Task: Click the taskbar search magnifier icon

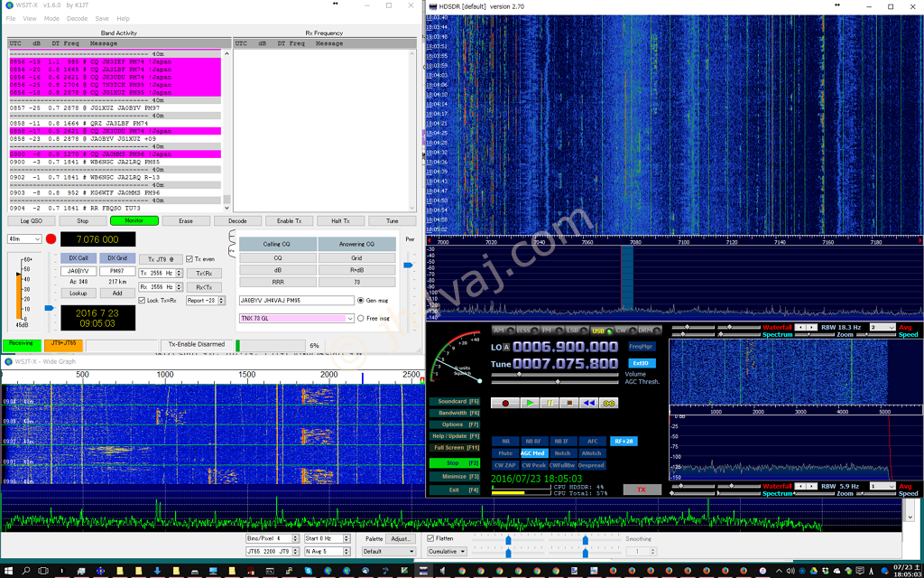Action: click(x=26, y=571)
